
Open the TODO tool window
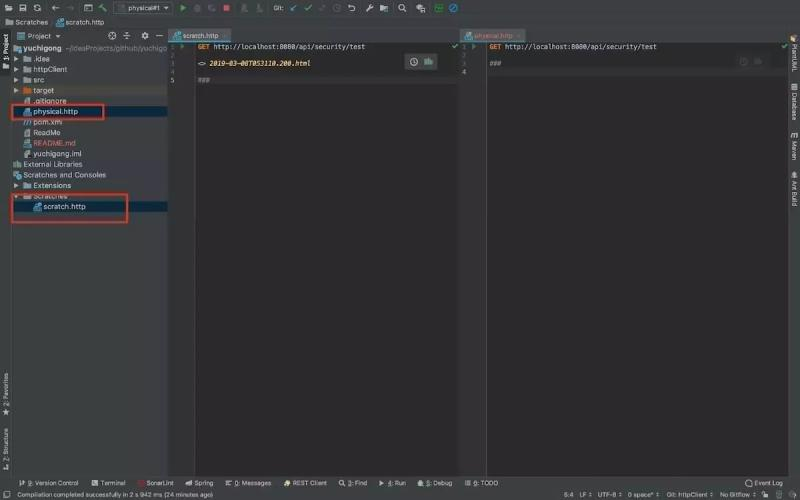(x=481, y=483)
